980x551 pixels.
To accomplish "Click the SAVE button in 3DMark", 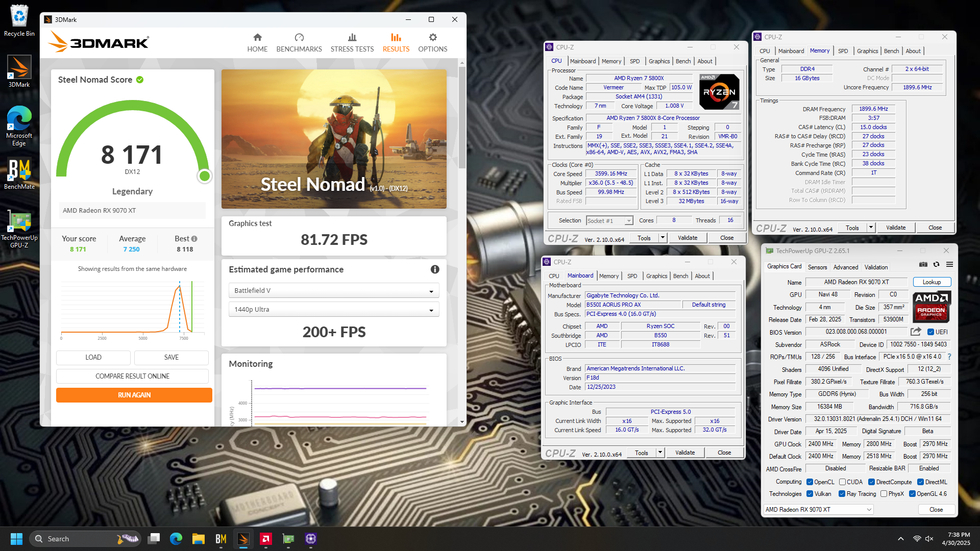I will (x=171, y=357).
